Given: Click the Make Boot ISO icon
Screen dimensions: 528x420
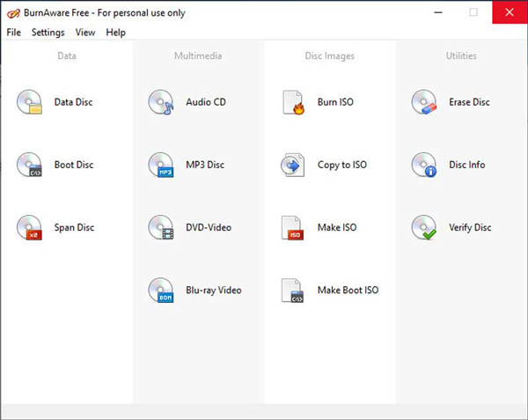Looking at the screenshot, I should tap(293, 291).
